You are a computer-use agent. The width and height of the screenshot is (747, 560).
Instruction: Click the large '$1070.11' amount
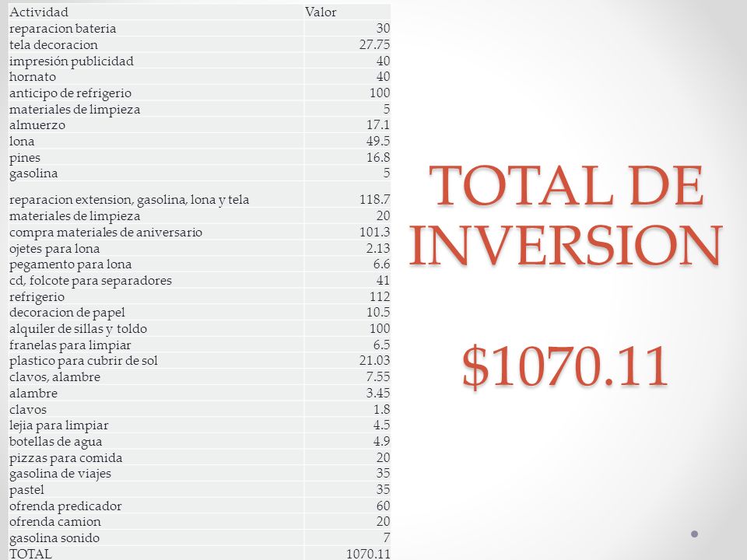[x=565, y=366]
